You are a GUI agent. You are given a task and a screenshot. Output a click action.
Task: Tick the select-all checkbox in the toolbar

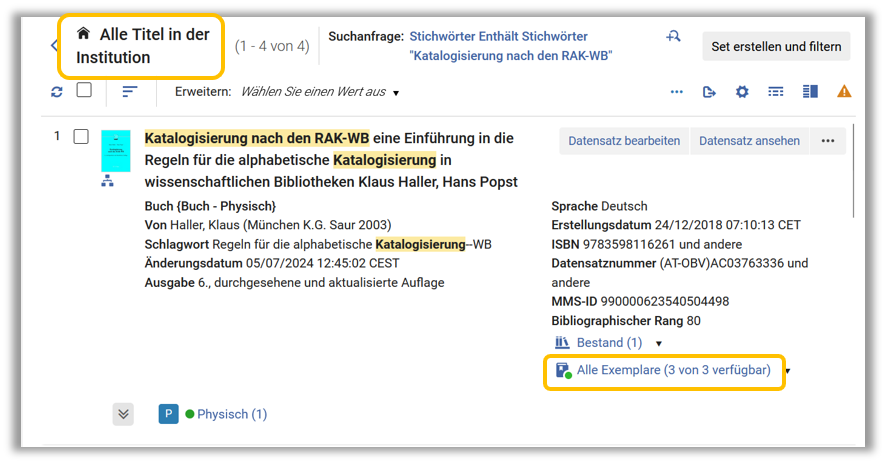pyautogui.click(x=84, y=91)
